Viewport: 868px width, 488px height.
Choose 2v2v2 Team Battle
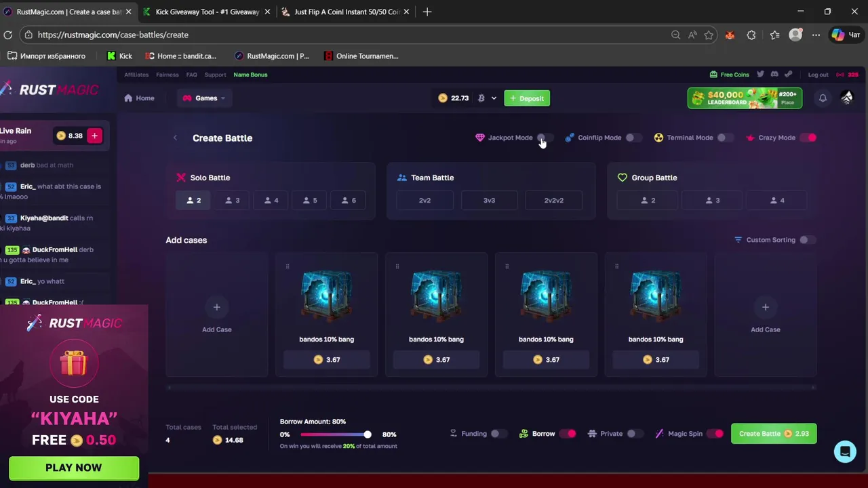pos(553,201)
